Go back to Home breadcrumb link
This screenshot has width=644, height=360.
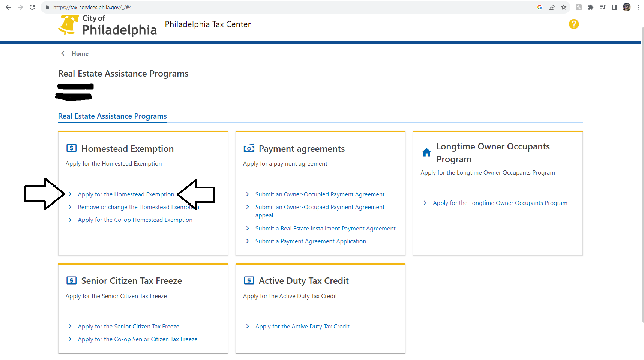[x=80, y=54]
